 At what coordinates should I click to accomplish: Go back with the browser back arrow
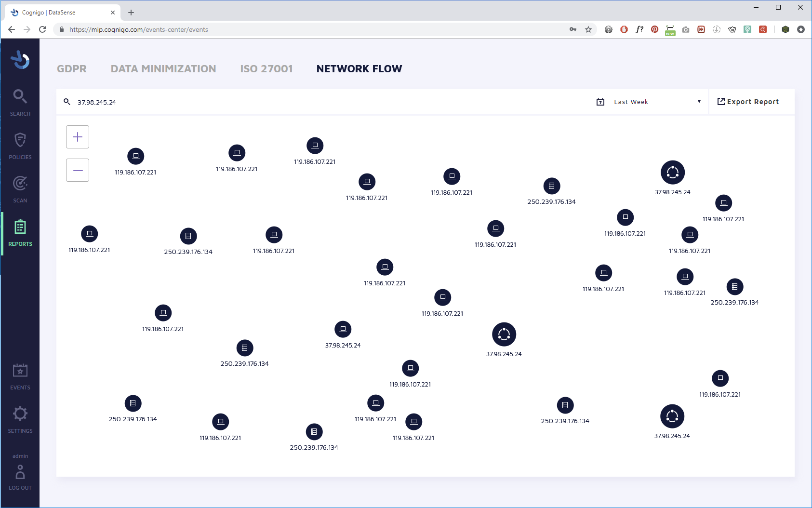coord(12,29)
